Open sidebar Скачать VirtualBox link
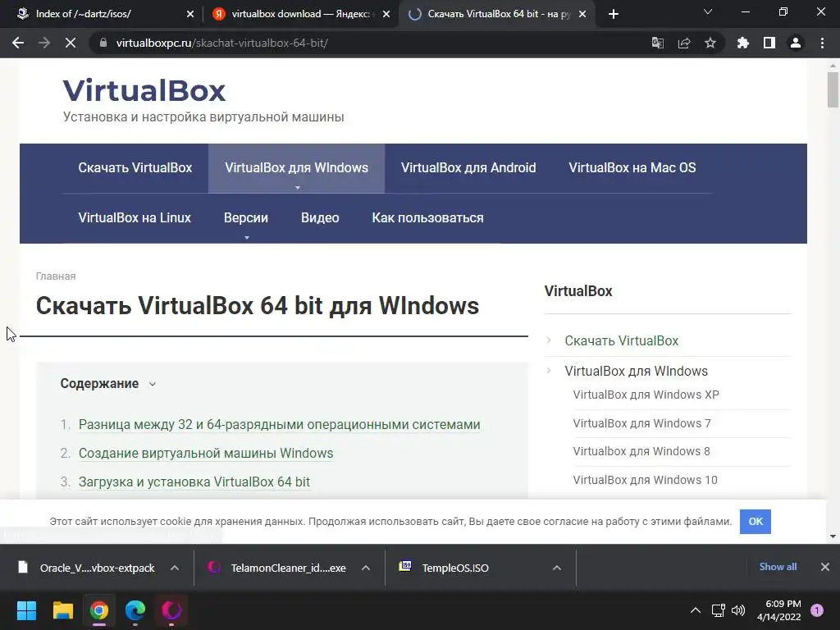This screenshot has height=630, width=840. click(x=622, y=340)
